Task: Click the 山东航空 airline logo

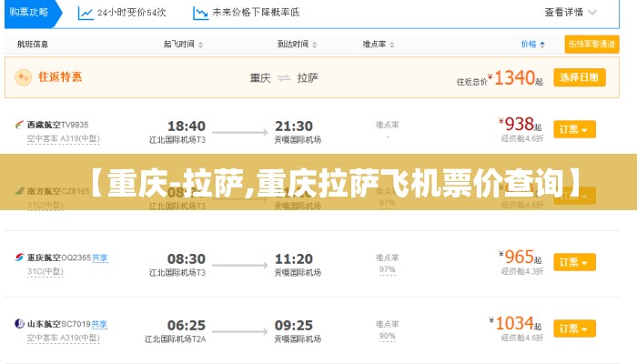Action: coord(19,324)
